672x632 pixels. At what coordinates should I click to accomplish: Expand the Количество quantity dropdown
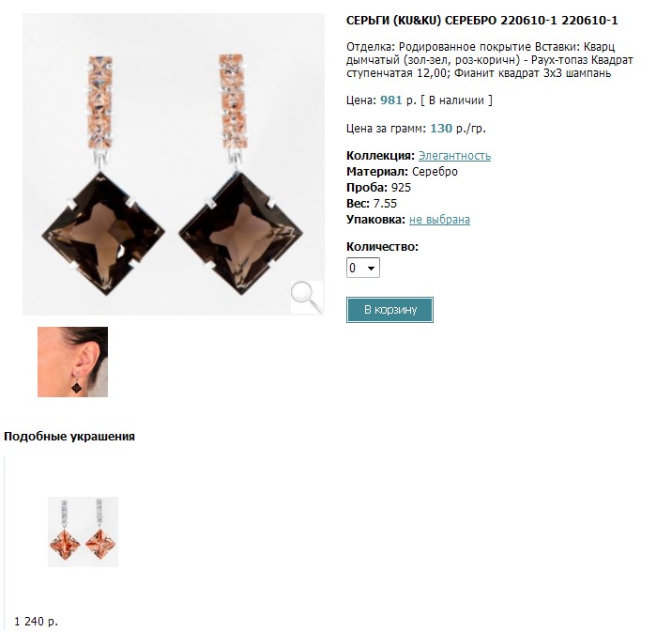pos(362,268)
